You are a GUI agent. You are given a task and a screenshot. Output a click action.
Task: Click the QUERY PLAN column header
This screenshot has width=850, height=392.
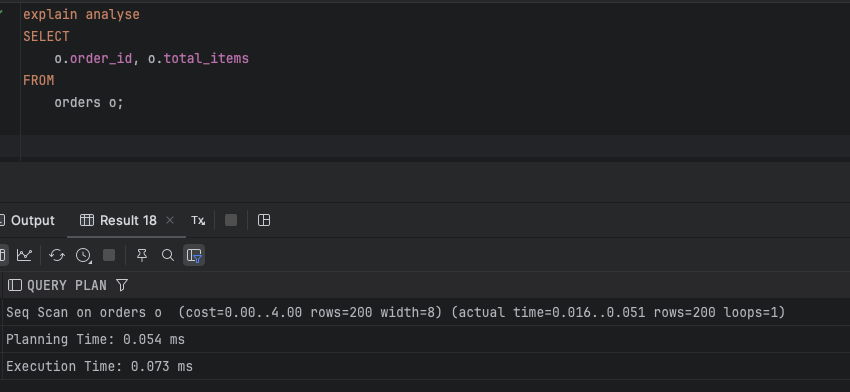67,285
